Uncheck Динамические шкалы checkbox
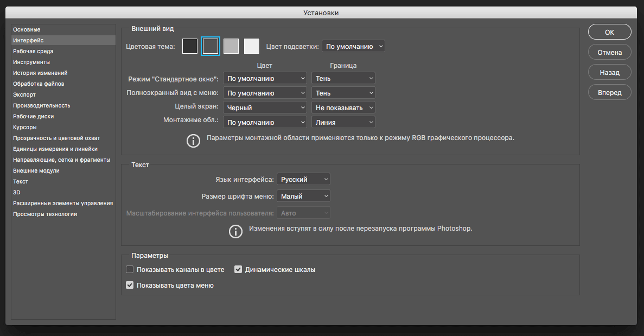The image size is (644, 336). click(238, 269)
